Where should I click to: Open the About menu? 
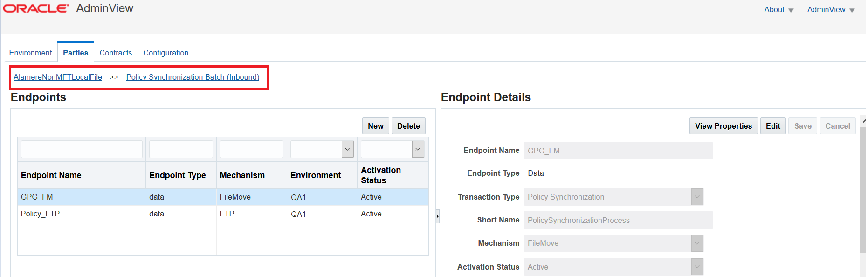pyautogui.click(x=778, y=10)
